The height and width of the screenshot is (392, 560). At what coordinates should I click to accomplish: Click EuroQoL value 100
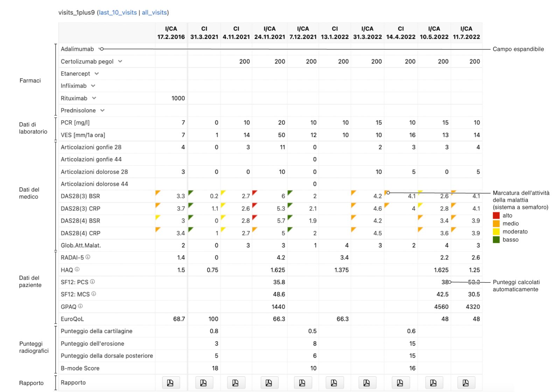[x=213, y=319]
